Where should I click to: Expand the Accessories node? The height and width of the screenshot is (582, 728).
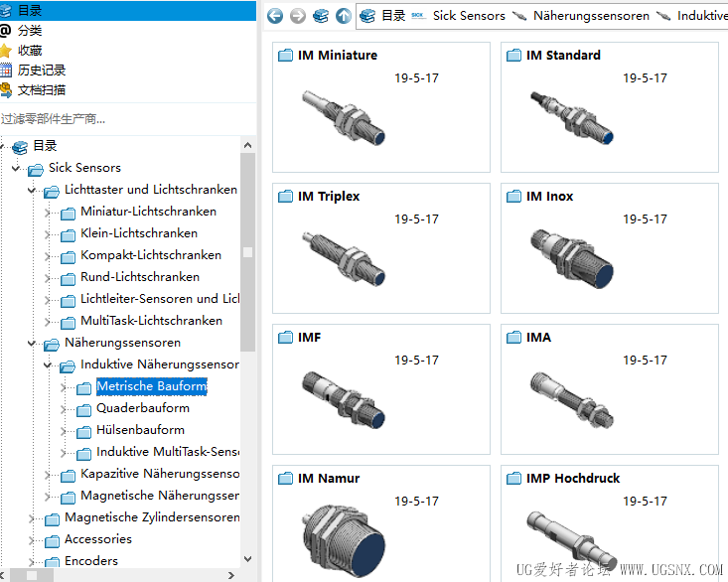coord(32,540)
